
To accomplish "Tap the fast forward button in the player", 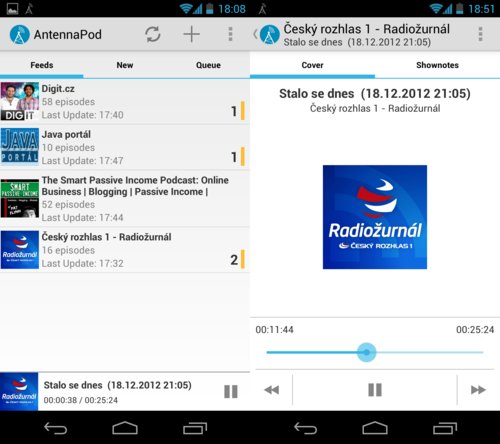I will pyautogui.click(x=478, y=390).
